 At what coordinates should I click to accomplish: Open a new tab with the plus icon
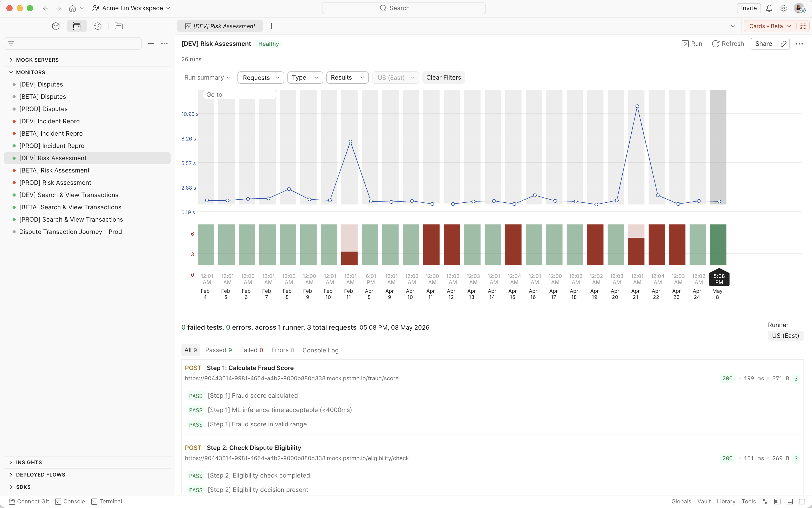(271, 26)
